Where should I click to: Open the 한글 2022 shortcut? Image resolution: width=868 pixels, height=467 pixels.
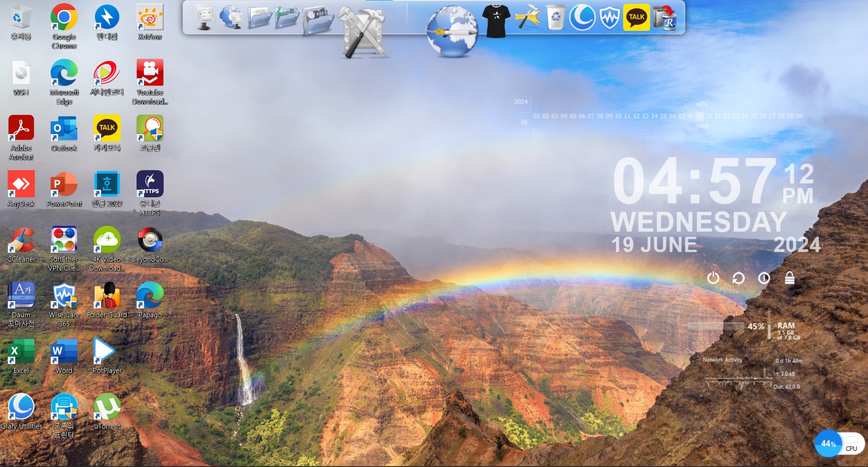[x=107, y=189]
